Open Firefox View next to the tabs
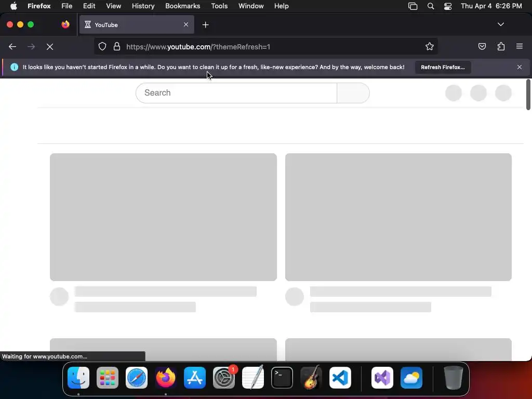This screenshot has height=399, width=532. (x=65, y=24)
